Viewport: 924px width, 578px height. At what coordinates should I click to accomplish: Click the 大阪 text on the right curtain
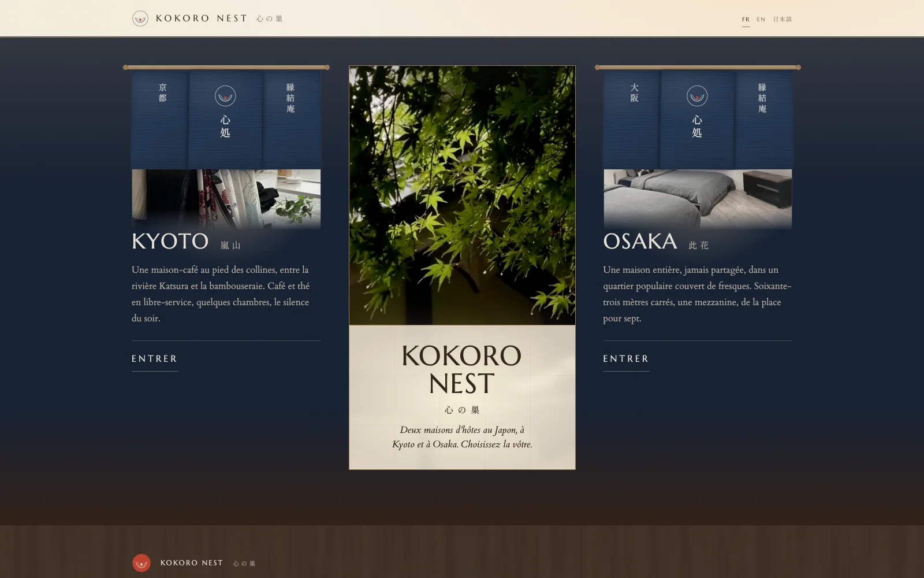click(634, 92)
